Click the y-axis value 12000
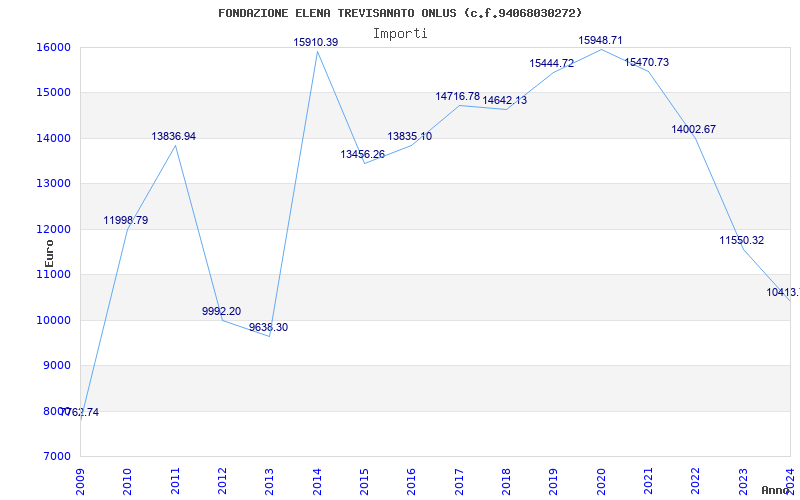This screenshot has width=800, height=500. tap(53, 229)
